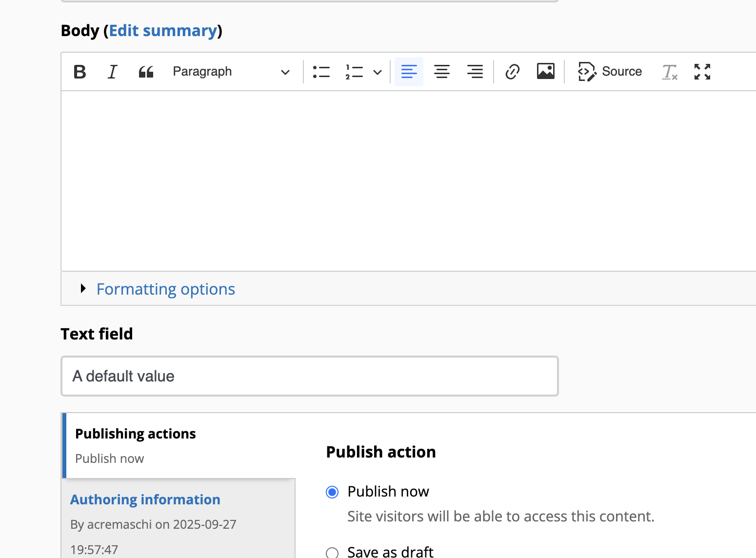The height and width of the screenshot is (558, 756).
Task: Insert a bulleted list
Action: point(321,72)
